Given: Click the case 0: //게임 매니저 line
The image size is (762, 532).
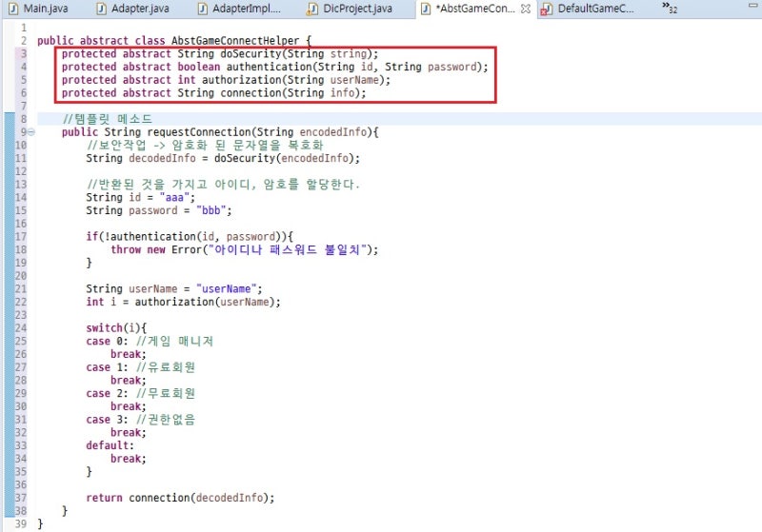Looking at the screenshot, I should pos(150,342).
